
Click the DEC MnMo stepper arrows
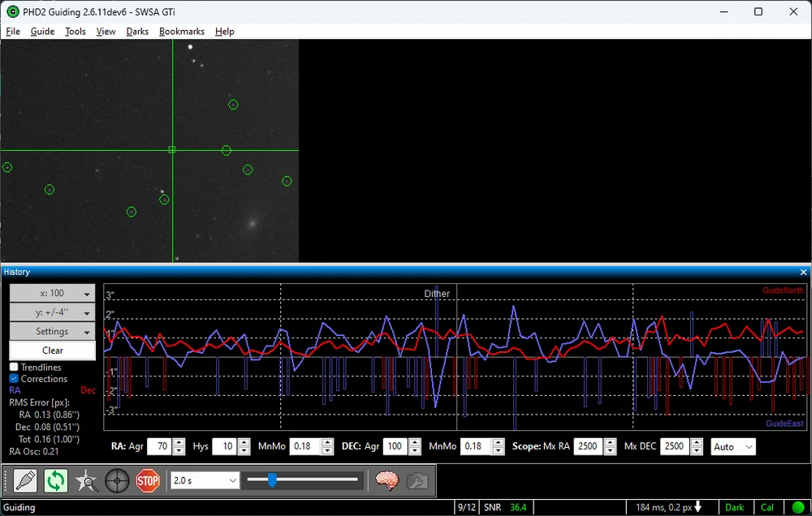point(499,446)
